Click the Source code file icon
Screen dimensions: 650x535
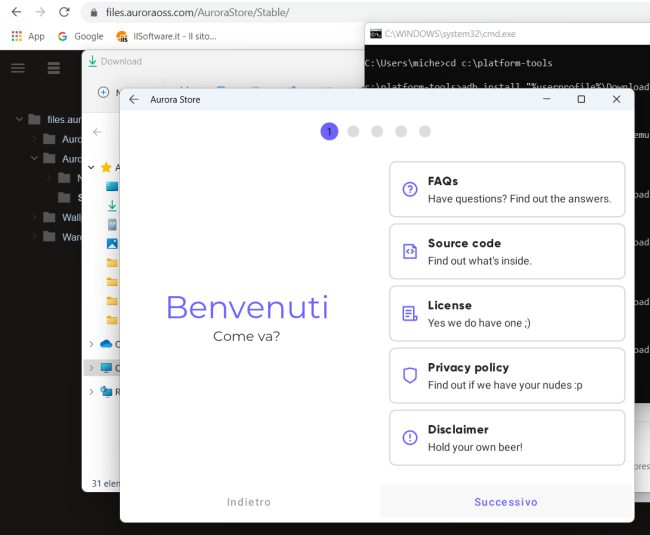[x=410, y=252]
